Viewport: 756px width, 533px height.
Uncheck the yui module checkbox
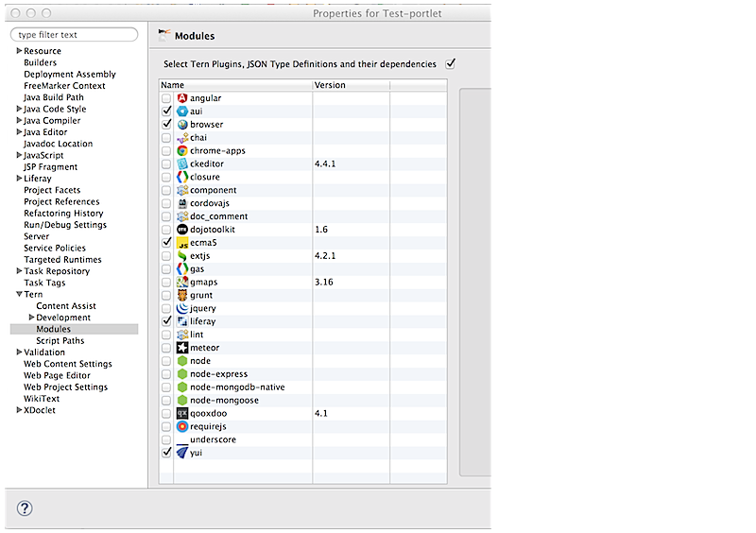166,453
